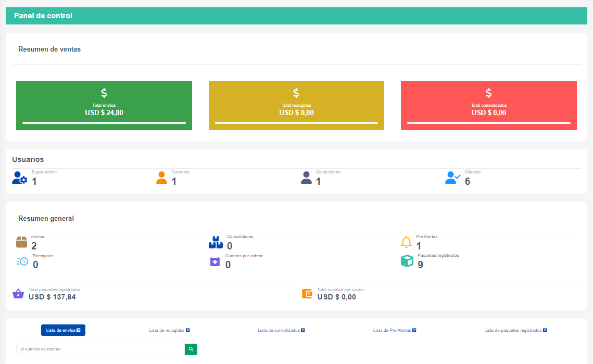Click the envíos box icon

[x=21, y=242]
